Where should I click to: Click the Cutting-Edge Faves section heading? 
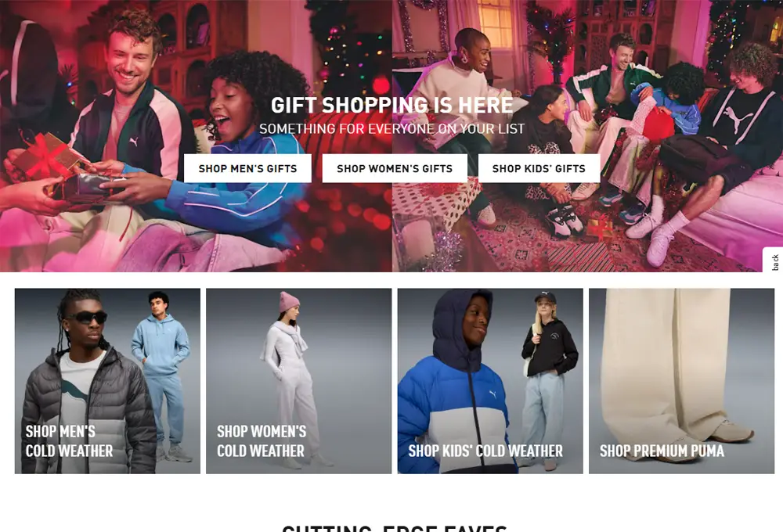point(395,528)
